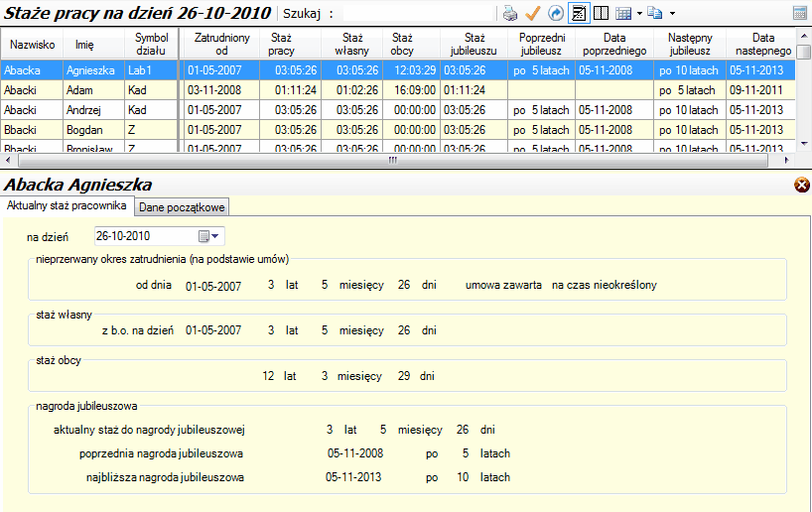Close the Abacka Agnieszka details panel
The width and height of the screenshot is (812, 512).
coord(802,185)
